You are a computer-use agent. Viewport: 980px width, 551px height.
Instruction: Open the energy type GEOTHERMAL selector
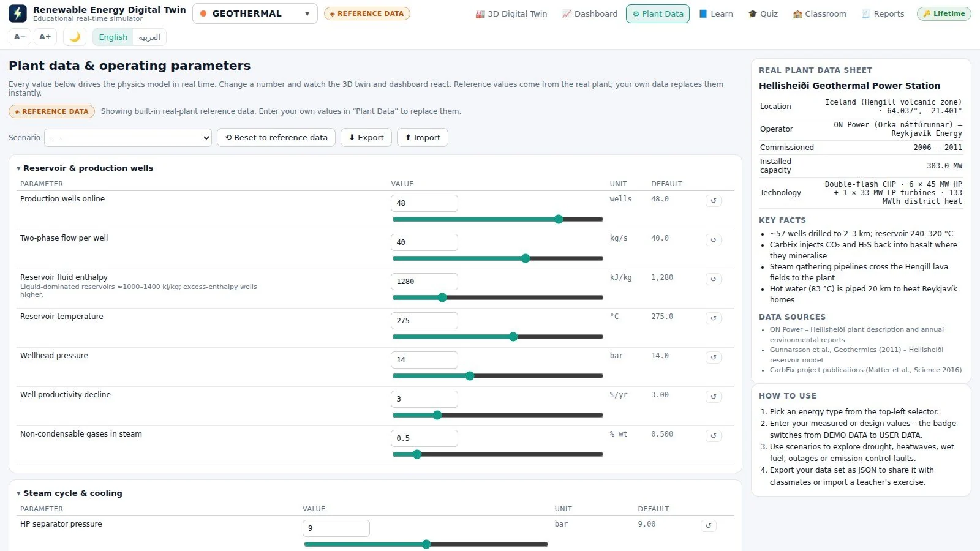(255, 13)
